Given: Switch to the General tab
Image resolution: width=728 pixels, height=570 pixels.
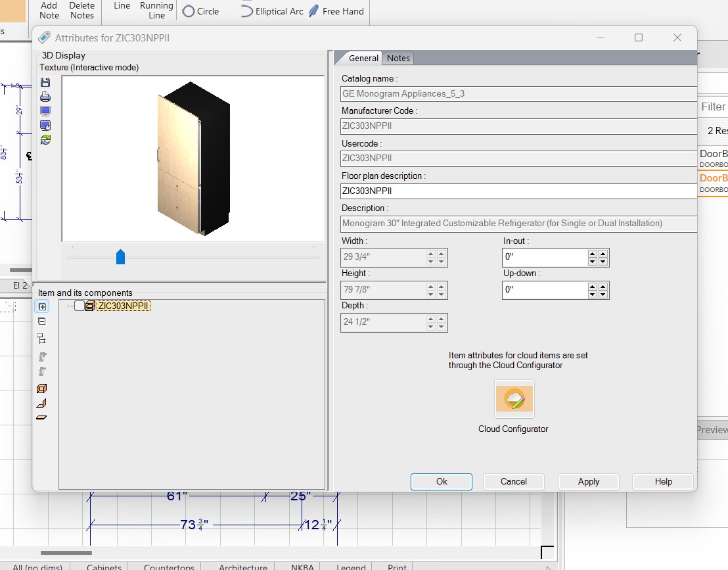Looking at the screenshot, I should [363, 58].
